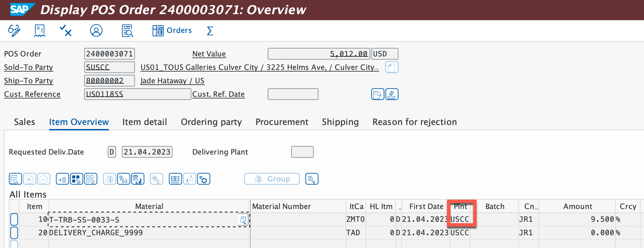Click the Sold-To Party link label
644x248 pixels.
click(x=29, y=68)
